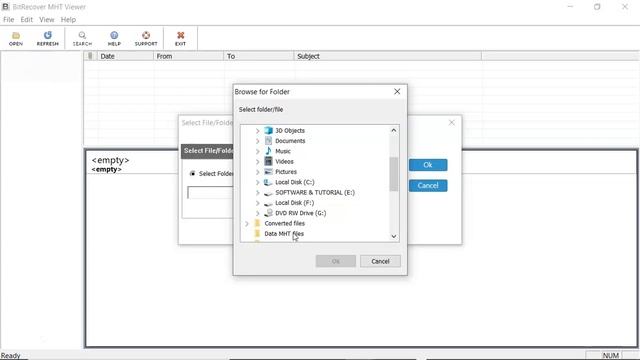Click the attachment column header icon

pos(90,56)
